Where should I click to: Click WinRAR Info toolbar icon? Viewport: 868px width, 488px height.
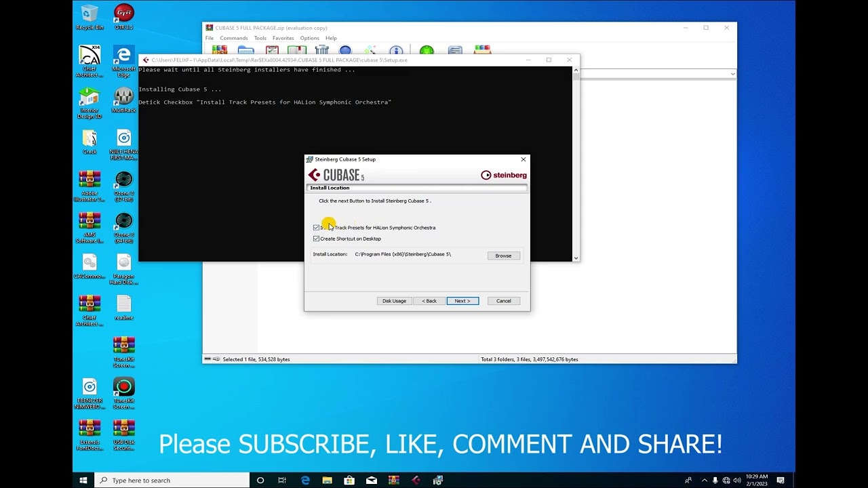point(396,50)
